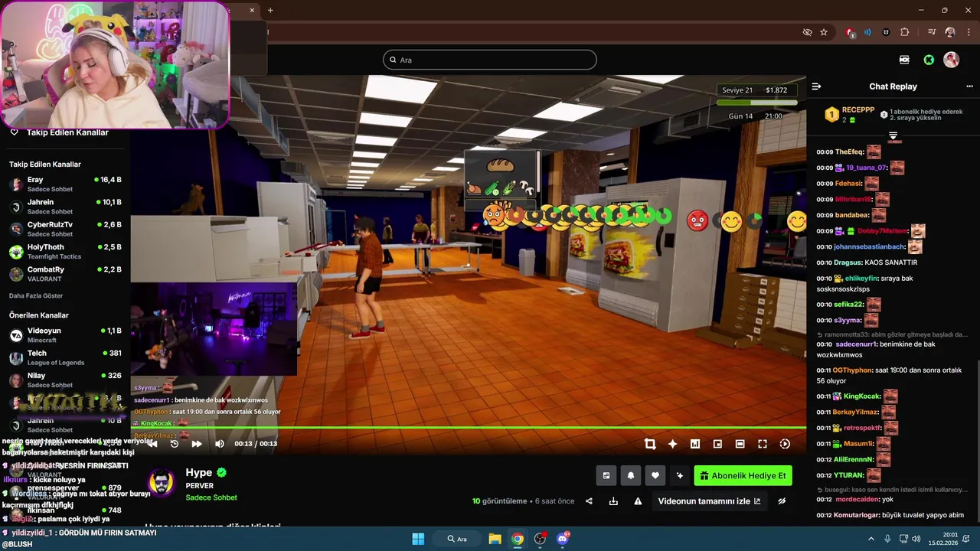
Task: Open Eray channel in followed list
Action: (65, 184)
